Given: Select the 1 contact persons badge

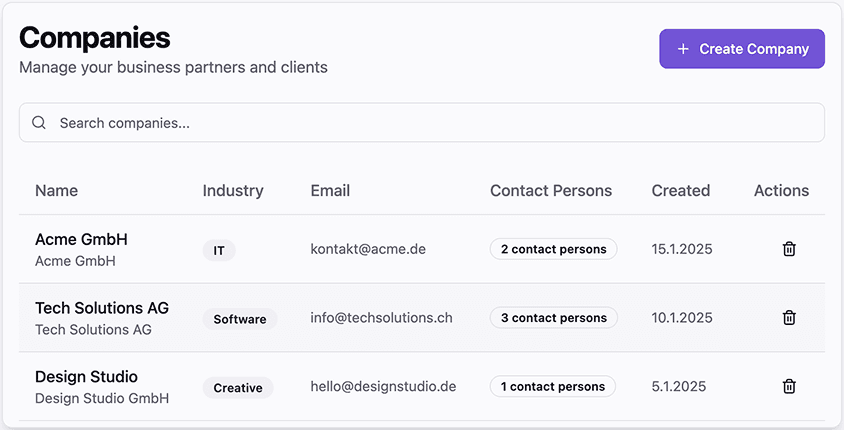Looking at the screenshot, I should 552,386.
